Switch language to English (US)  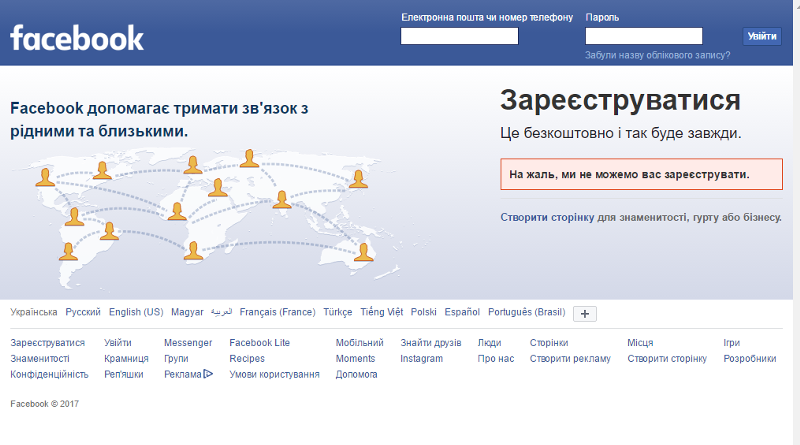(136, 312)
